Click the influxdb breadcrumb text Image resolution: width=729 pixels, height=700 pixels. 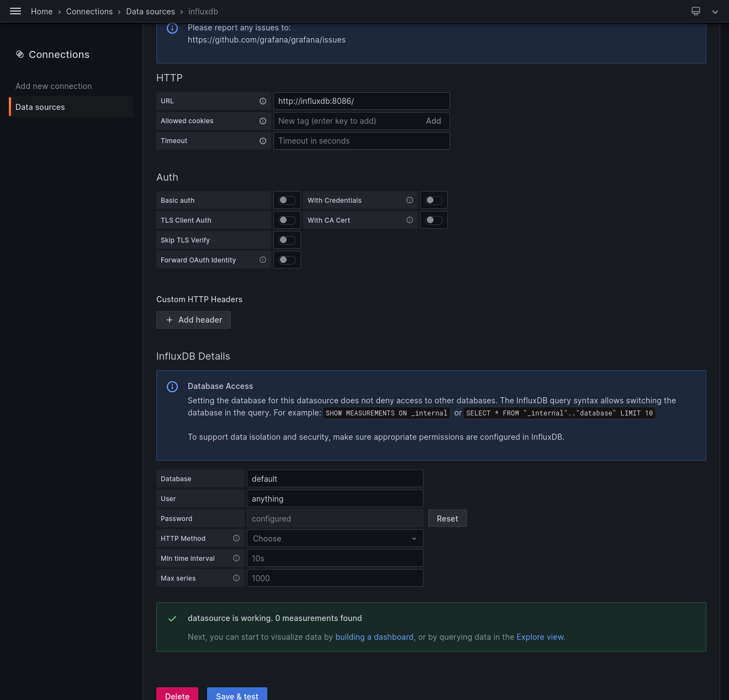(203, 12)
